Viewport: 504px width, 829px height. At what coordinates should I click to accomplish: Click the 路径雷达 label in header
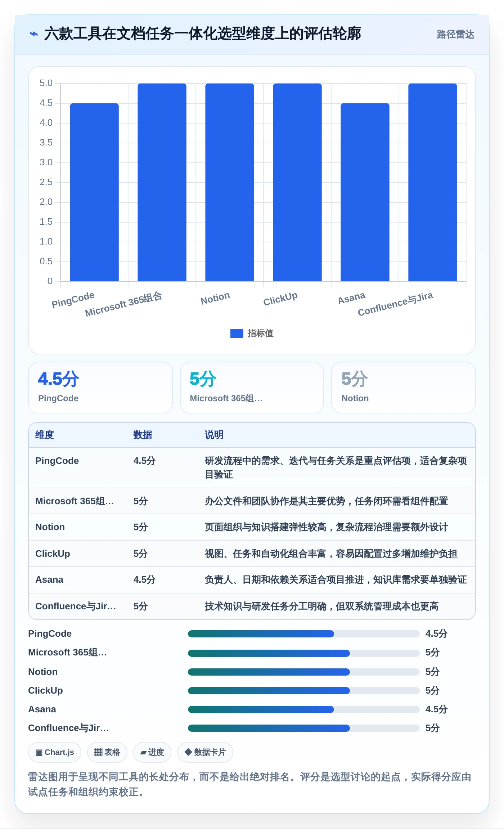[x=455, y=35]
